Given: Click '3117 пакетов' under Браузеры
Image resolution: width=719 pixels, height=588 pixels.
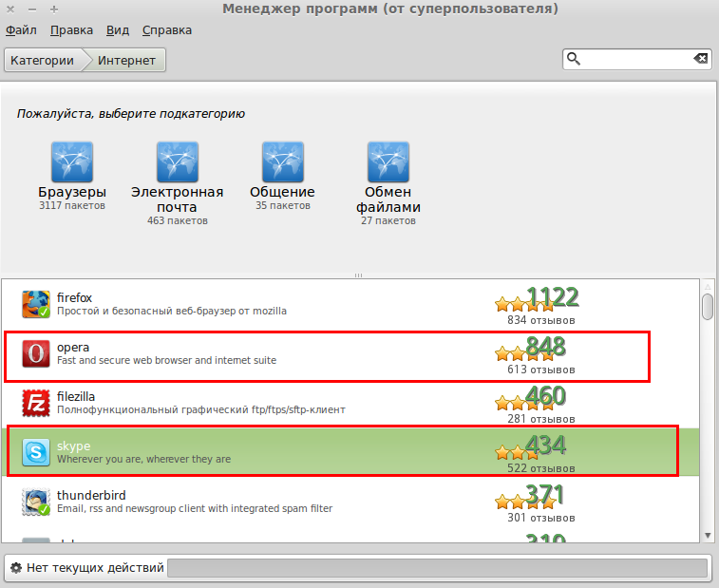Looking at the screenshot, I should point(72,205).
